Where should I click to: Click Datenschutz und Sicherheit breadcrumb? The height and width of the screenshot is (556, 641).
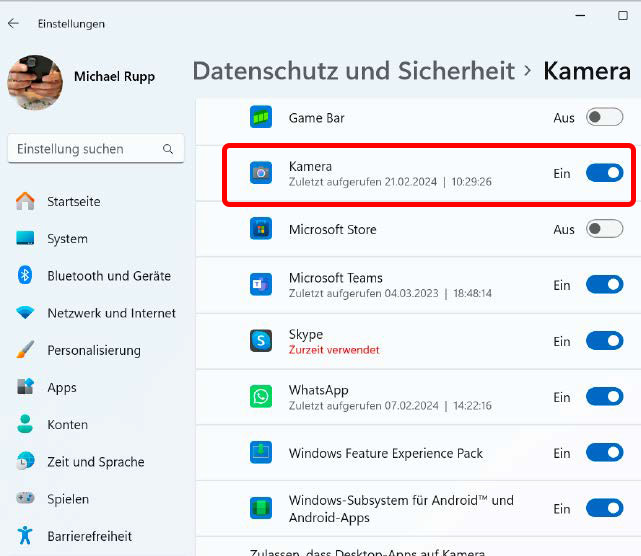[x=354, y=71]
